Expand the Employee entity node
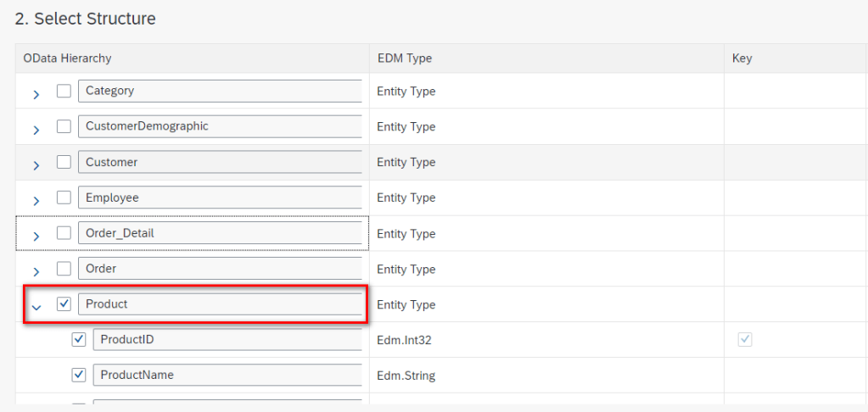This screenshot has width=868, height=412. tap(36, 201)
